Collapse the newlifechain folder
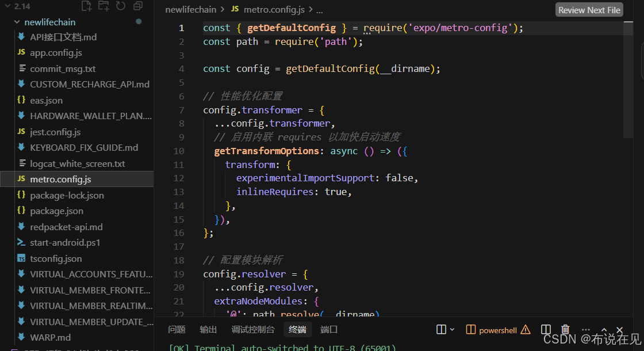 click(x=17, y=22)
